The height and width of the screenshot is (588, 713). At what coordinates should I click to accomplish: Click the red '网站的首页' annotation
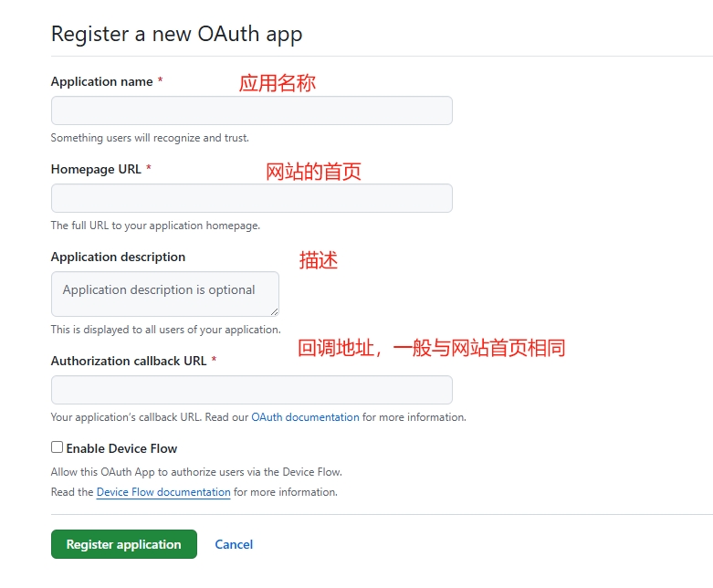[x=313, y=172]
